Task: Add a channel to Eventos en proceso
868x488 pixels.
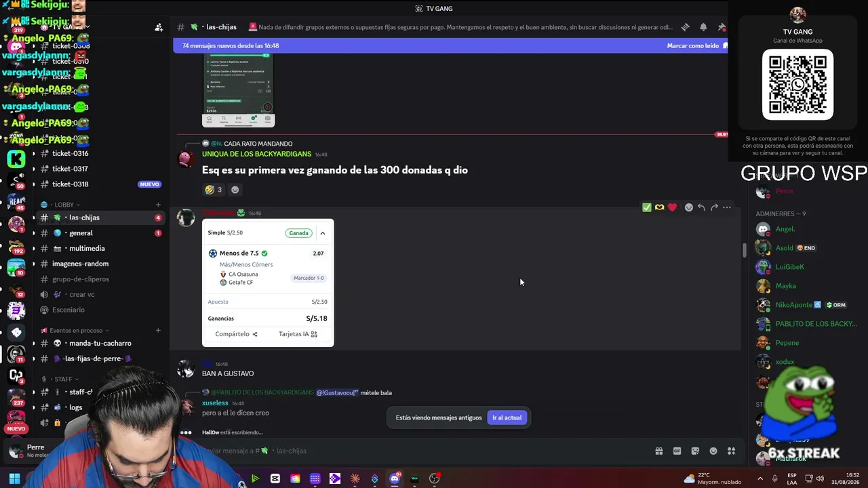Action: coord(158,331)
